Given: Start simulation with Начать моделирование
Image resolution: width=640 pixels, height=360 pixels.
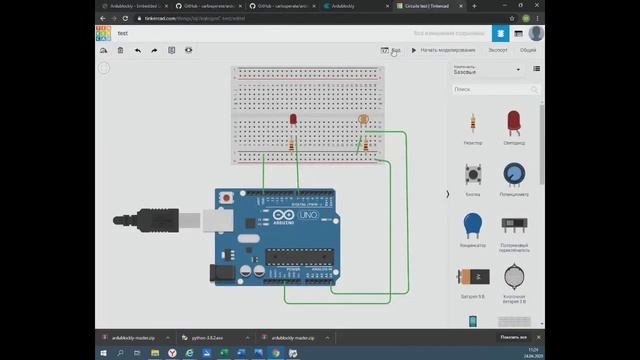Looking at the screenshot, I should [x=443, y=50].
